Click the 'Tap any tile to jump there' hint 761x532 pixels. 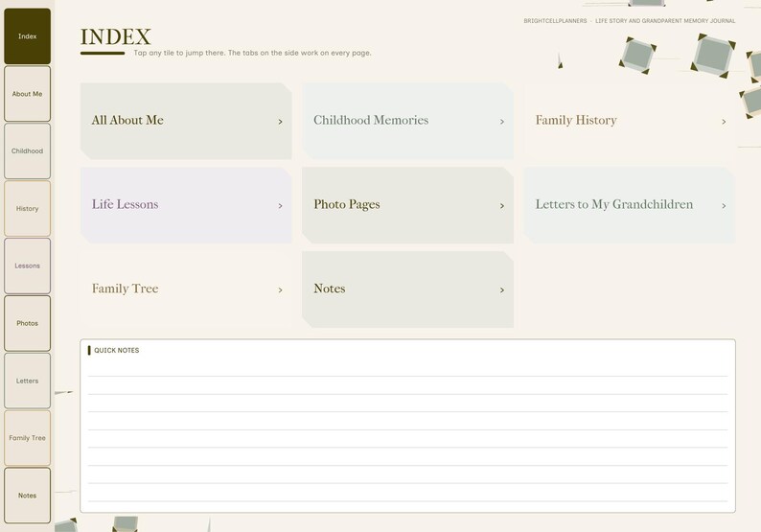[x=252, y=53]
